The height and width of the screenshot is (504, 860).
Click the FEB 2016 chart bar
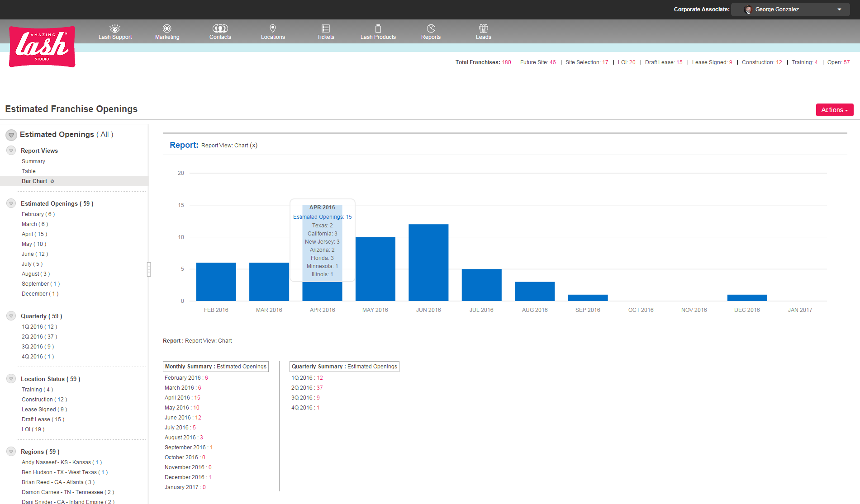216,282
